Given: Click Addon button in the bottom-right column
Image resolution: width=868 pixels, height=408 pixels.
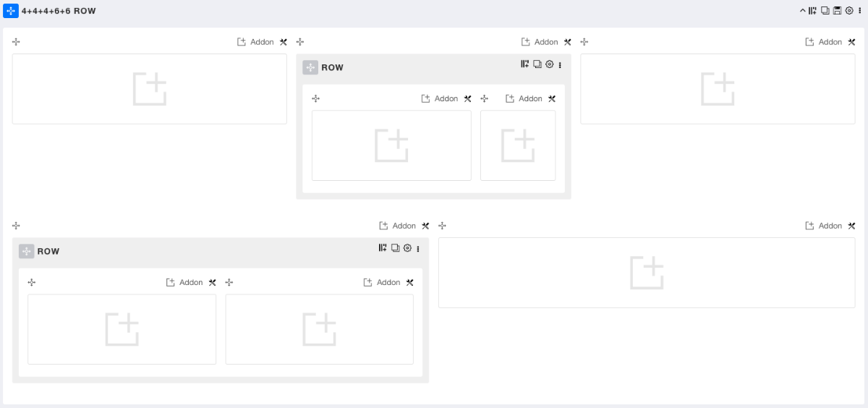Looking at the screenshot, I should [824, 226].
